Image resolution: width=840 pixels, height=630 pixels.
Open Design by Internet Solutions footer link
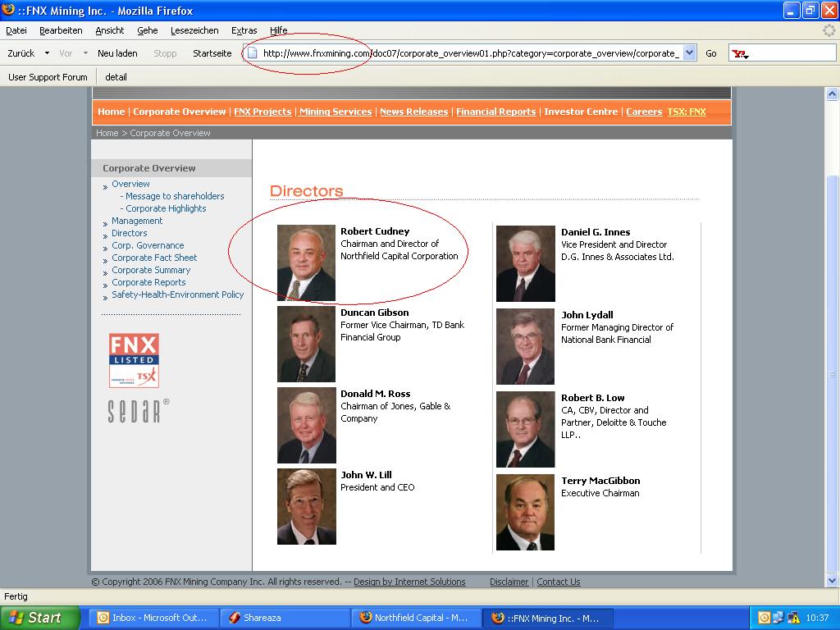click(x=409, y=582)
